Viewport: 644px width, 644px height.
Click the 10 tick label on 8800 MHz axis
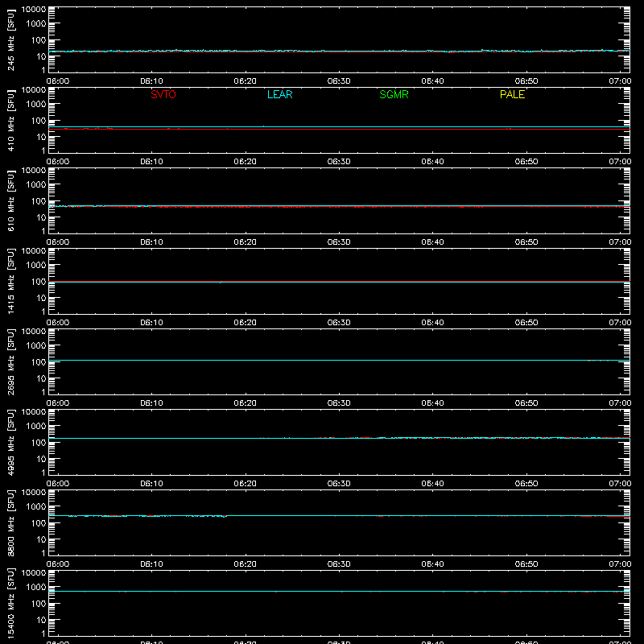(41, 539)
